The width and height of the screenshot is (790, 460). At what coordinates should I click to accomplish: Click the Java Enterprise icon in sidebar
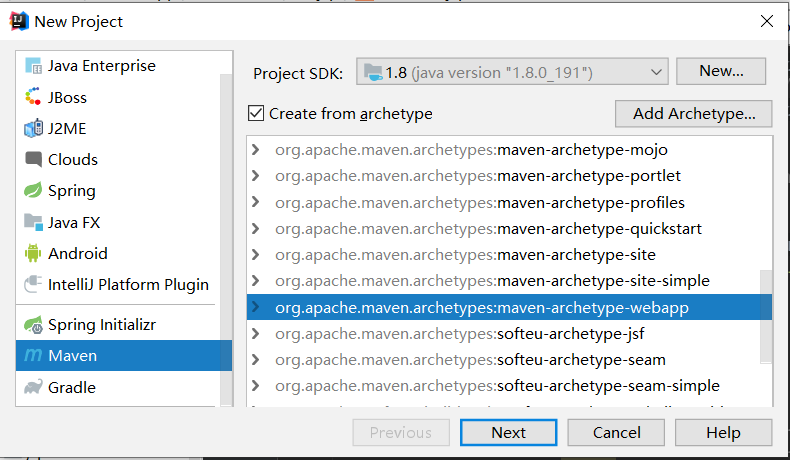pyautogui.click(x=33, y=66)
